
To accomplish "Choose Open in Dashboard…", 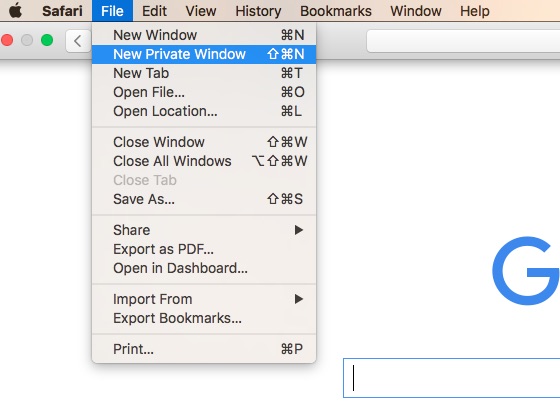I will pyautogui.click(x=204, y=268).
